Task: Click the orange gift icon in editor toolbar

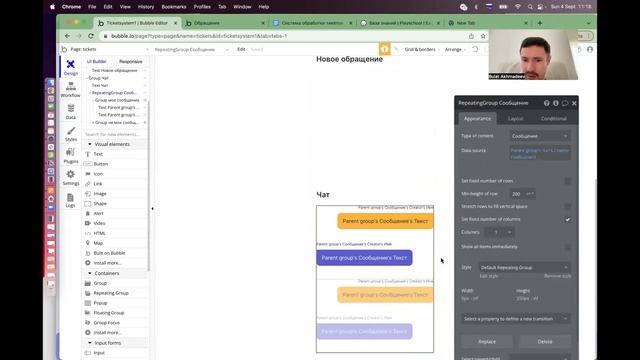Action: (x=384, y=49)
